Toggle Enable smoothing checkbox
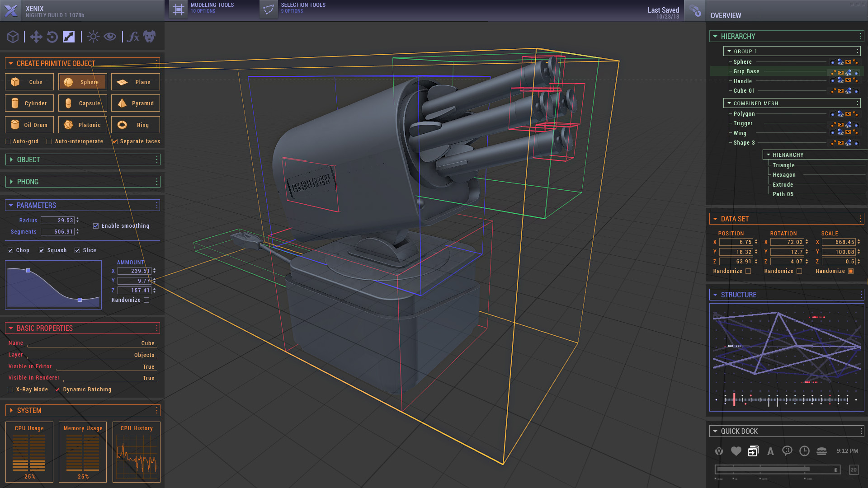This screenshot has height=488, width=868. tap(96, 226)
